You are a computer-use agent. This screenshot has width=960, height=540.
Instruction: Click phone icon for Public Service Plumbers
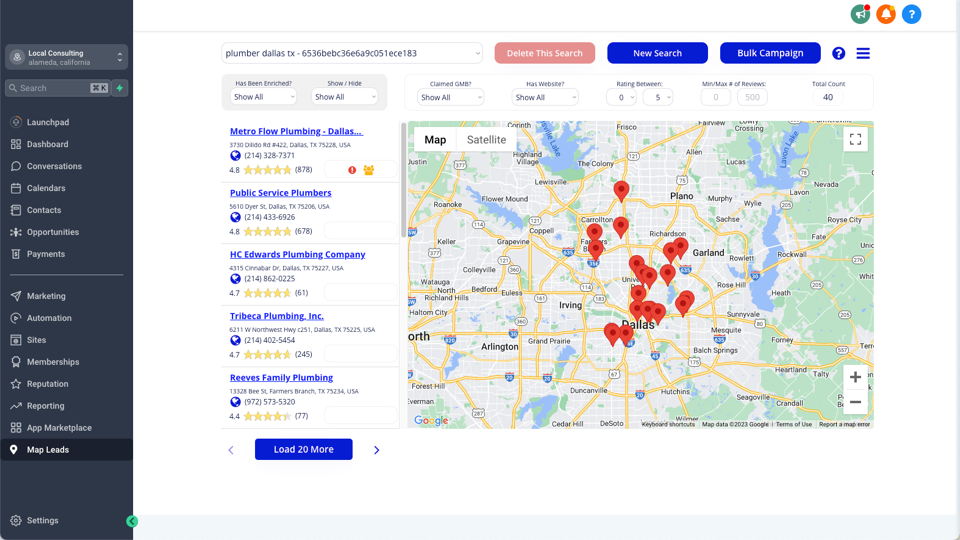pyautogui.click(x=235, y=217)
